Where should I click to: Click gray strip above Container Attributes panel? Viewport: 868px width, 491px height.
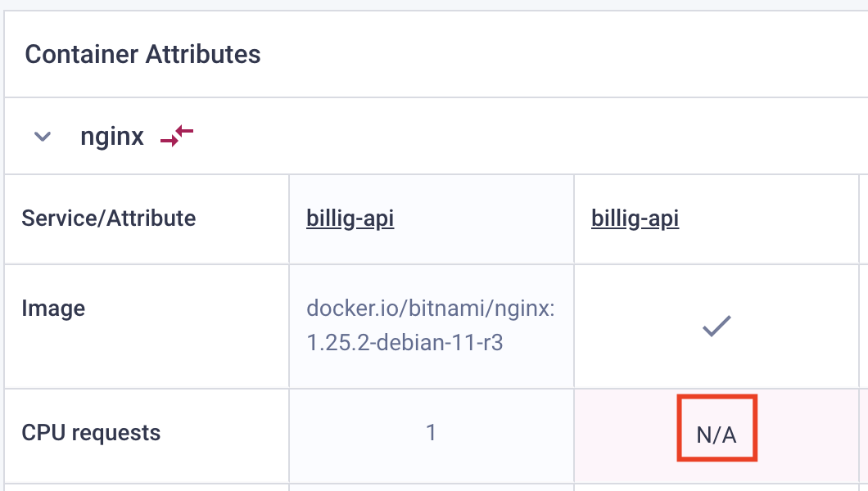pyautogui.click(x=434, y=4)
